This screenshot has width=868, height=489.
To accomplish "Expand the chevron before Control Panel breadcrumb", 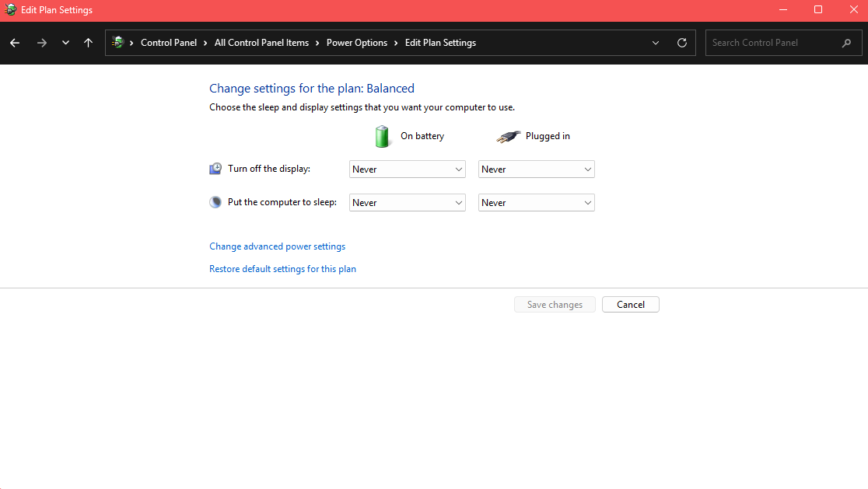I will pos(131,43).
